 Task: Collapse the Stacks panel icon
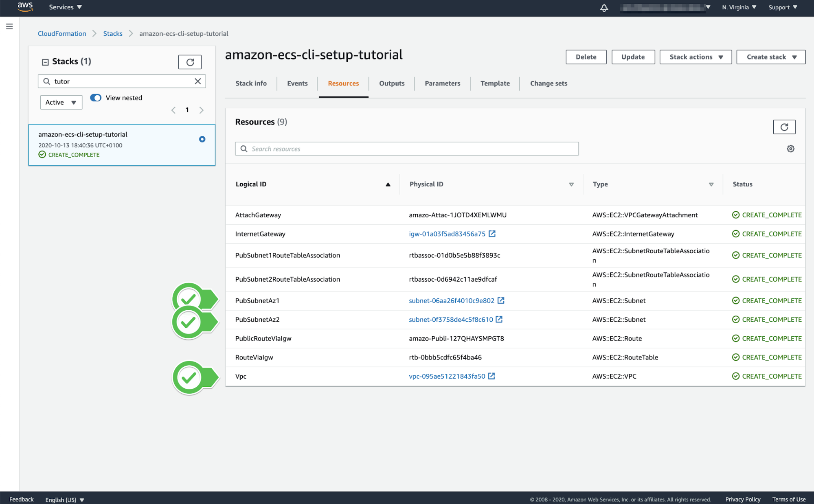45,62
